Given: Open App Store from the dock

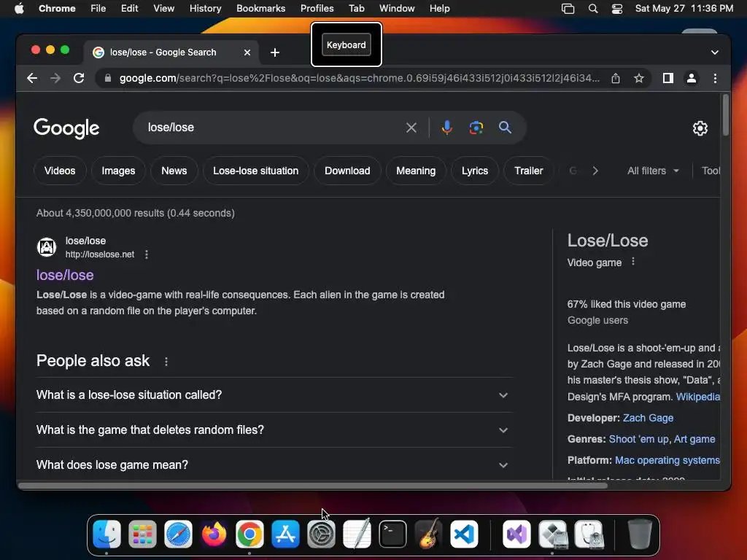Looking at the screenshot, I should pos(285,534).
